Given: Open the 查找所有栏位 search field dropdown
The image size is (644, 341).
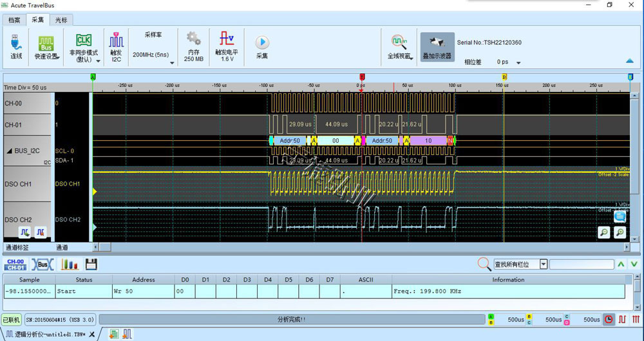Looking at the screenshot, I should point(544,264).
